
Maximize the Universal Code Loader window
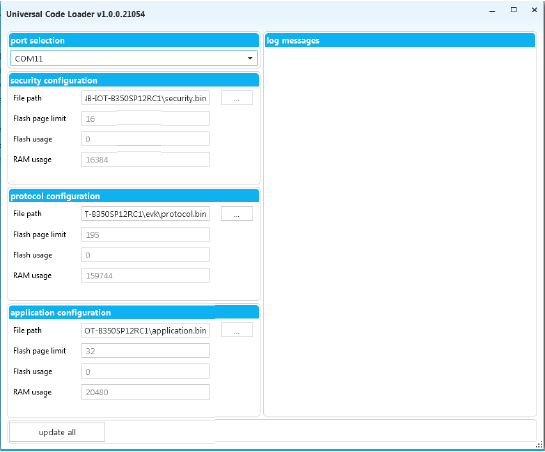click(514, 10)
